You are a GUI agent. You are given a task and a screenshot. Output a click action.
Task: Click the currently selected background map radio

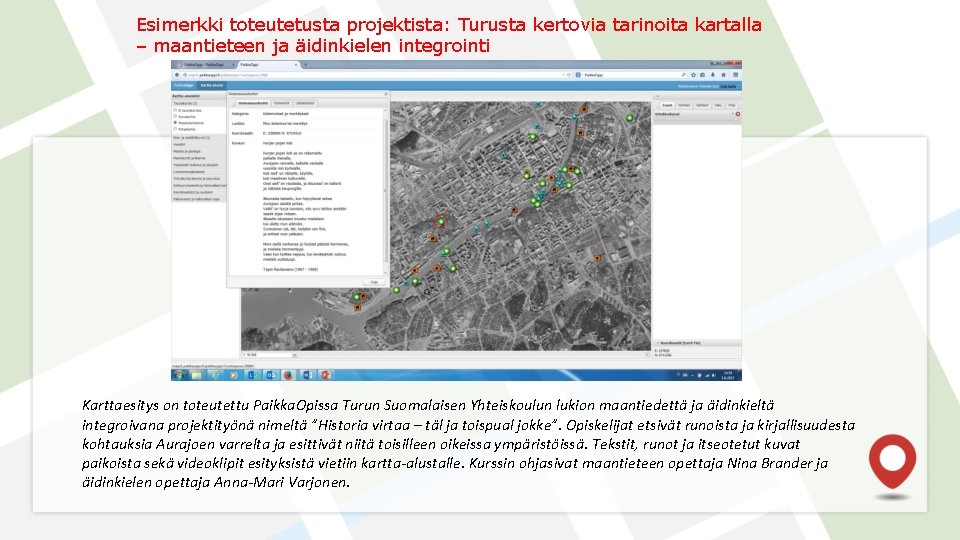click(x=175, y=123)
